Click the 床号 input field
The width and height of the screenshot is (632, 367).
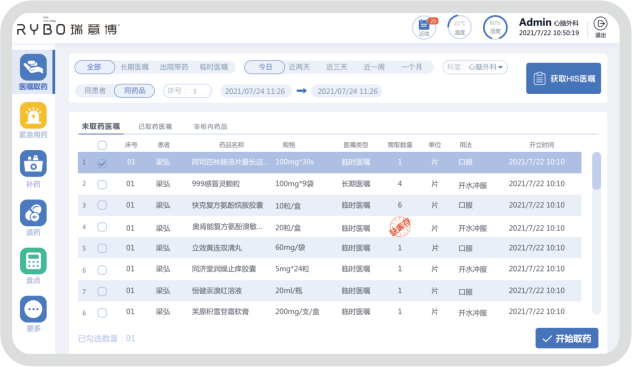coord(187,91)
